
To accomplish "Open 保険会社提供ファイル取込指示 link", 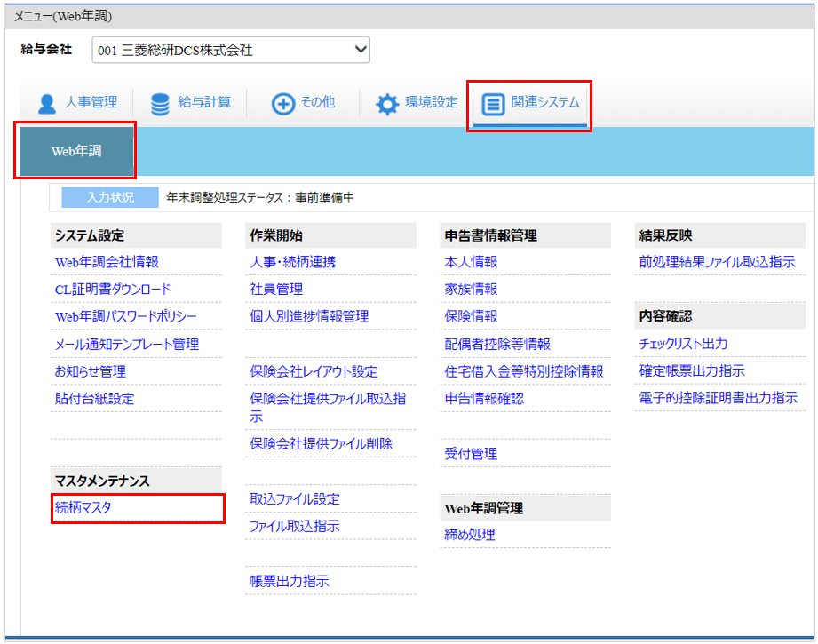I will 328,408.
